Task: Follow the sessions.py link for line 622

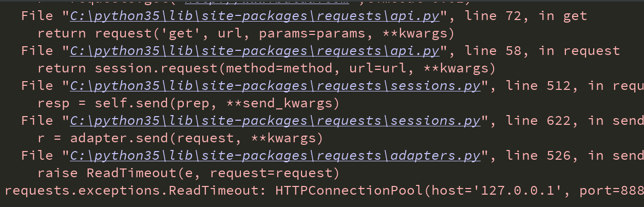Action: [275, 121]
